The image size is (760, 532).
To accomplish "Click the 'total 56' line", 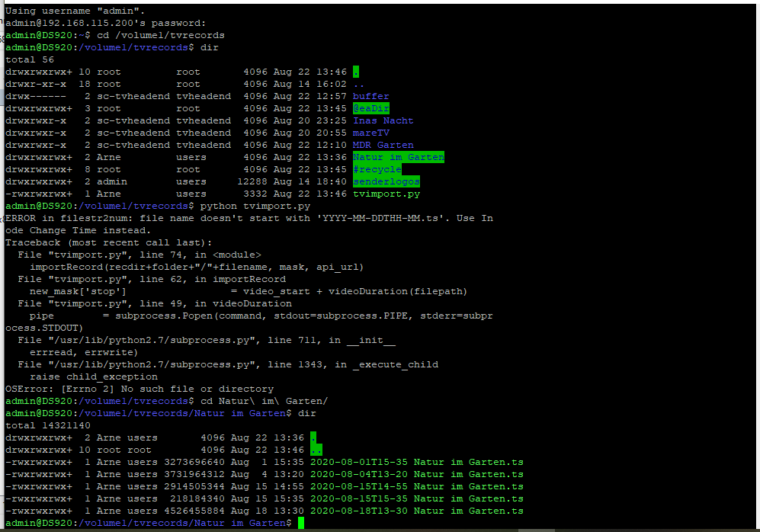I will point(30,59).
